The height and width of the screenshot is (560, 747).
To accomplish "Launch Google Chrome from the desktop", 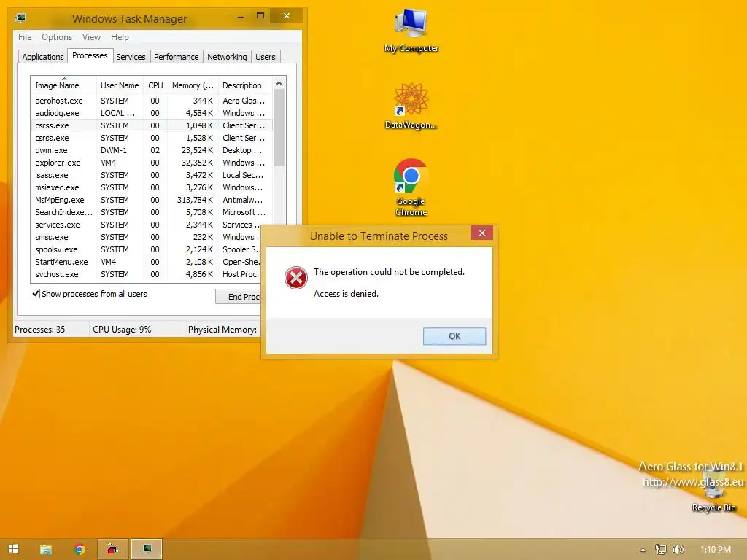I will click(411, 187).
